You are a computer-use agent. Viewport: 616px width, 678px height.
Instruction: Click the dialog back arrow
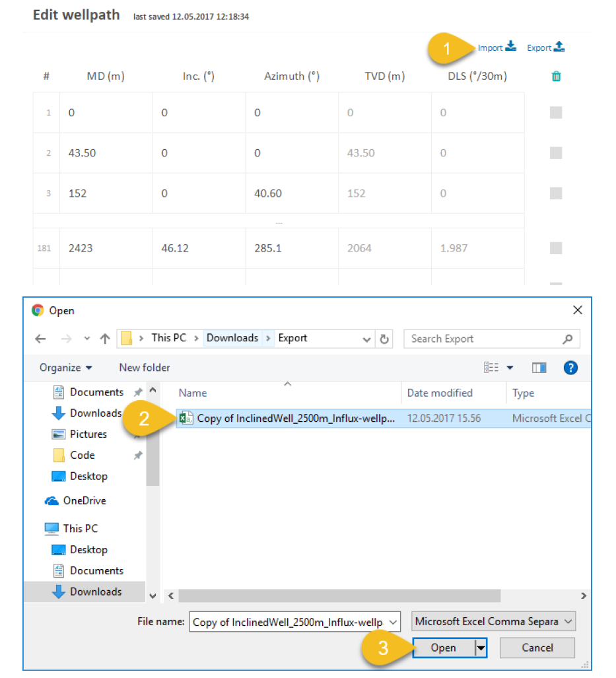click(41, 339)
